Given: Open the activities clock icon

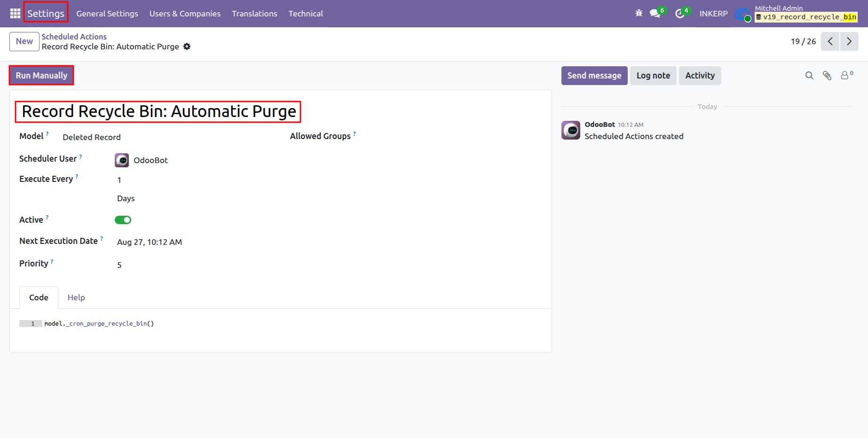Looking at the screenshot, I should 680,13.
